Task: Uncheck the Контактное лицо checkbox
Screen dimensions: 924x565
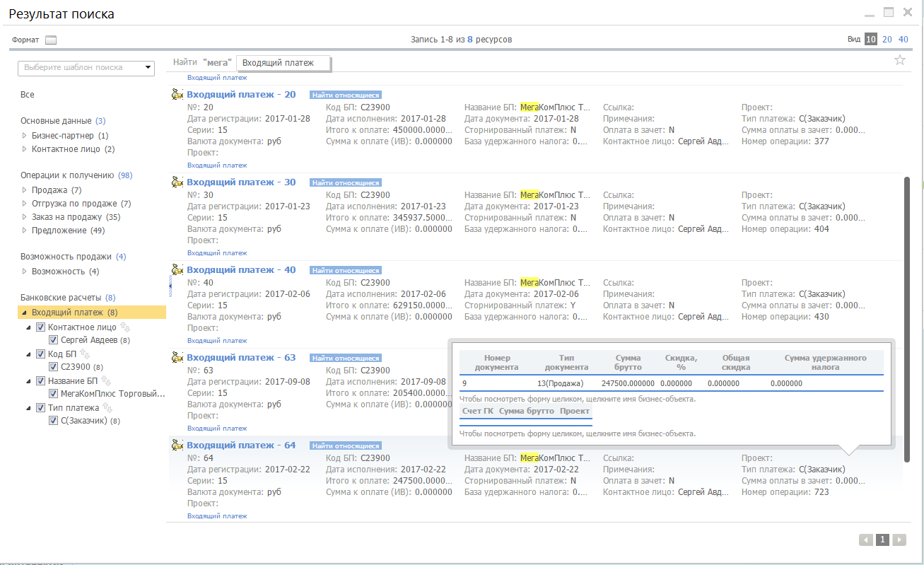Action: point(40,327)
